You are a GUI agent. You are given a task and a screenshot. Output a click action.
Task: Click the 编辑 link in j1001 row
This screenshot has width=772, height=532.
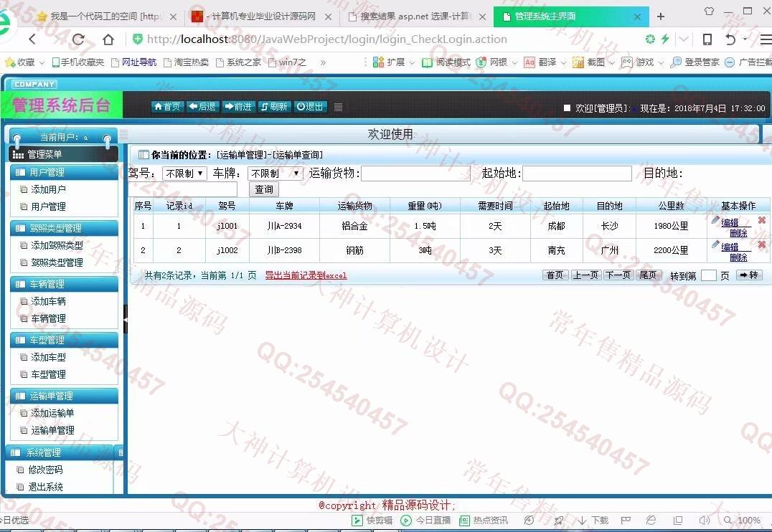[730, 222]
